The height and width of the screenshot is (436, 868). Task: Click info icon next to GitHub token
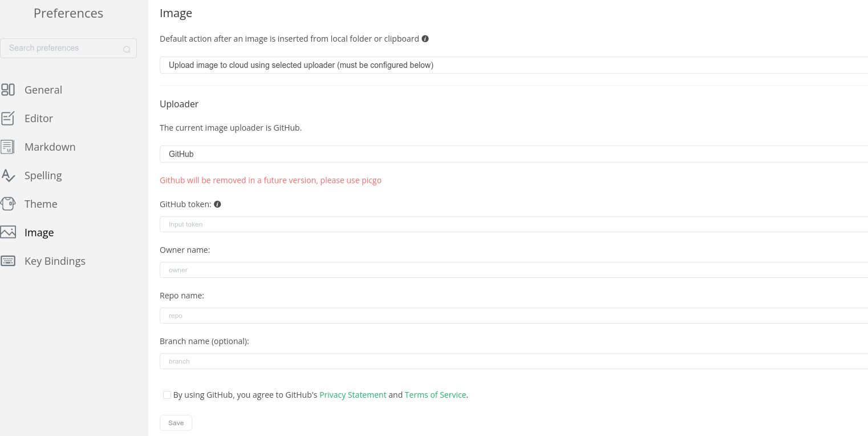(x=217, y=204)
